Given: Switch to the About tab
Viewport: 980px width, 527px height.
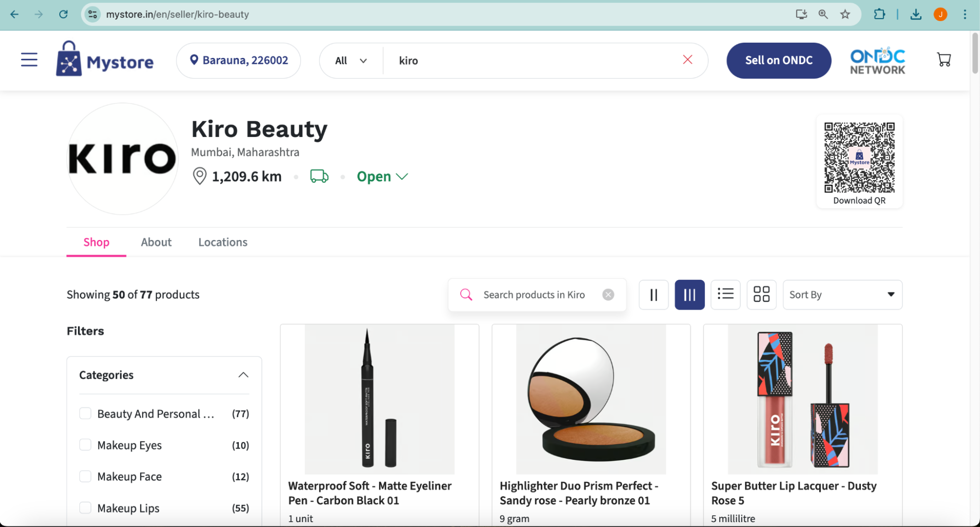Looking at the screenshot, I should 156,242.
